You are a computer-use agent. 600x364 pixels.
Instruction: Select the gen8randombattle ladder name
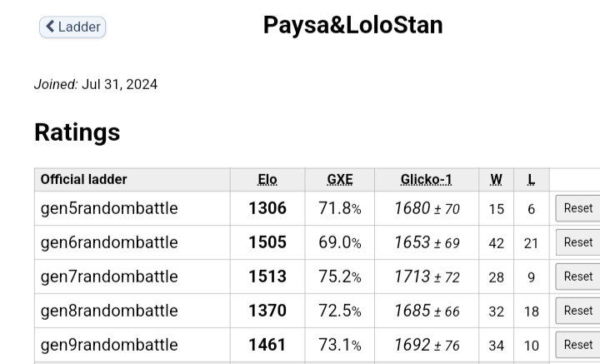point(109,311)
